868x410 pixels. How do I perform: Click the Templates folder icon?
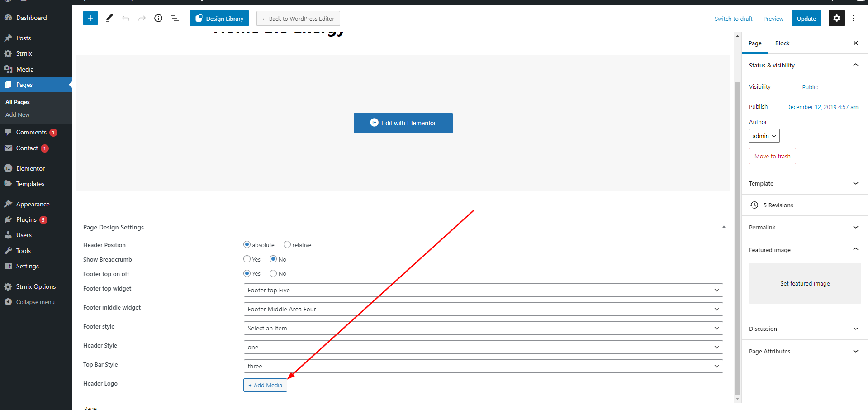pos(8,184)
